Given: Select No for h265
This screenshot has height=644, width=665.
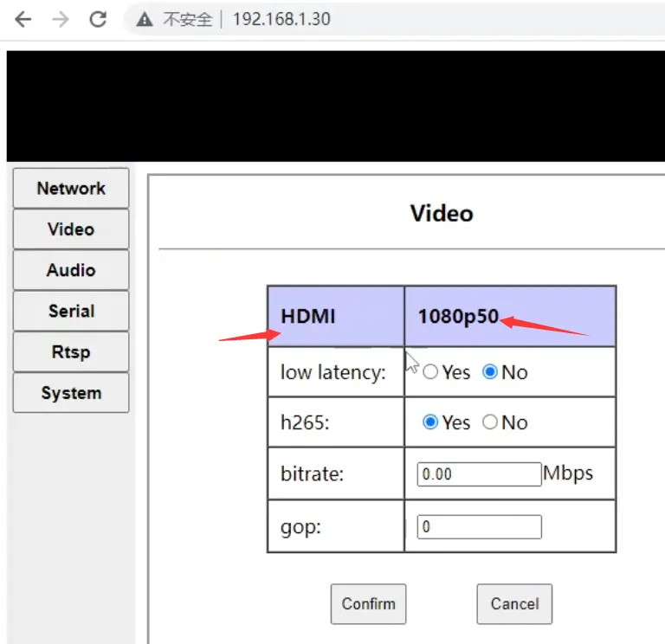Looking at the screenshot, I should [490, 422].
